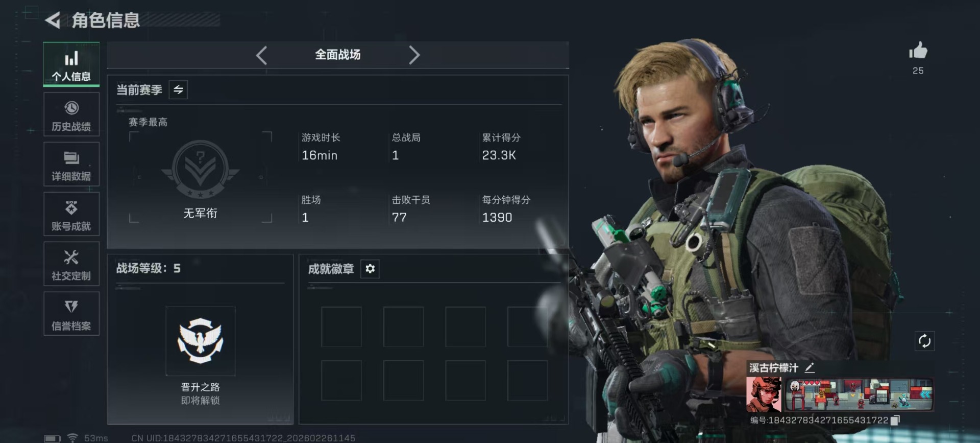Go back using the arrow beside 角色信息
Screen dimensions: 980x443
[53, 20]
